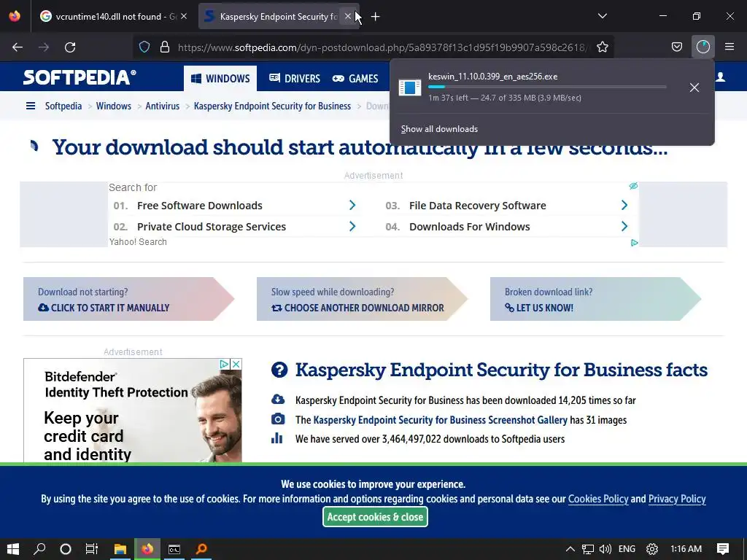The width and height of the screenshot is (747, 560).
Task: Close the Kaspersky Endpoint Security tab
Action: 348,17
